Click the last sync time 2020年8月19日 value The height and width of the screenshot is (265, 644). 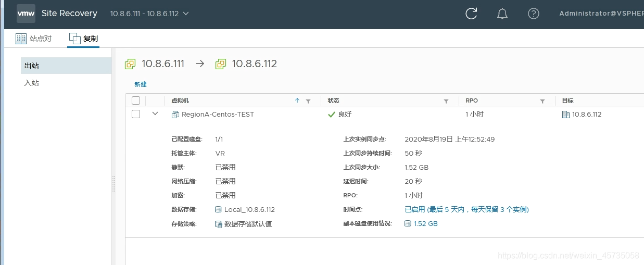450,139
